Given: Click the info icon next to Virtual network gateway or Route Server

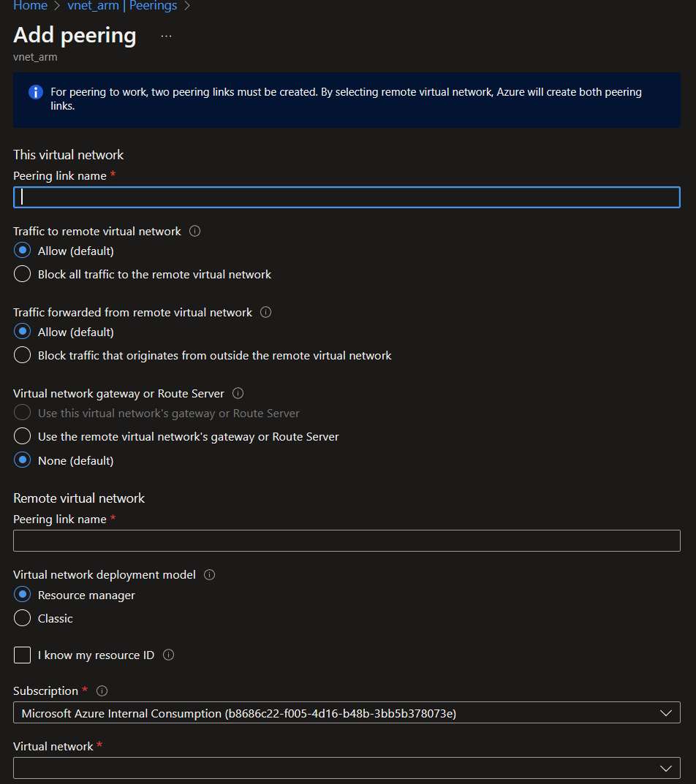Looking at the screenshot, I should [x=238, y=393].
